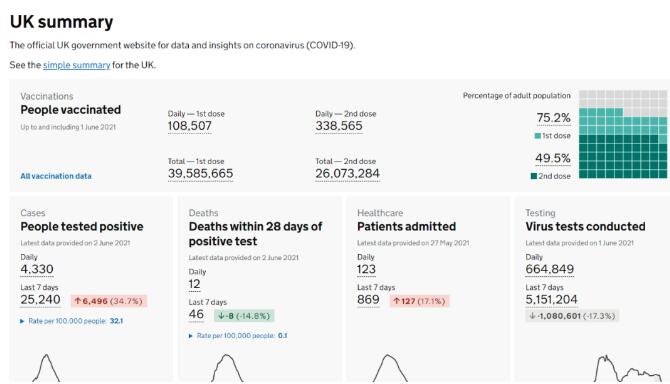This screenshot has height=384, width=670.
Task: Click the Healthcare category label
Action: point(380,213)
